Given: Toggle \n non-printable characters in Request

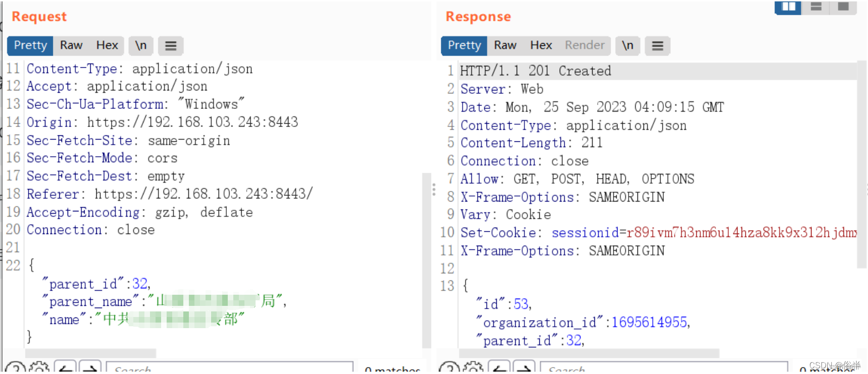Looking at the screenshot, I should pyautogui.click(x=141, y=46).
